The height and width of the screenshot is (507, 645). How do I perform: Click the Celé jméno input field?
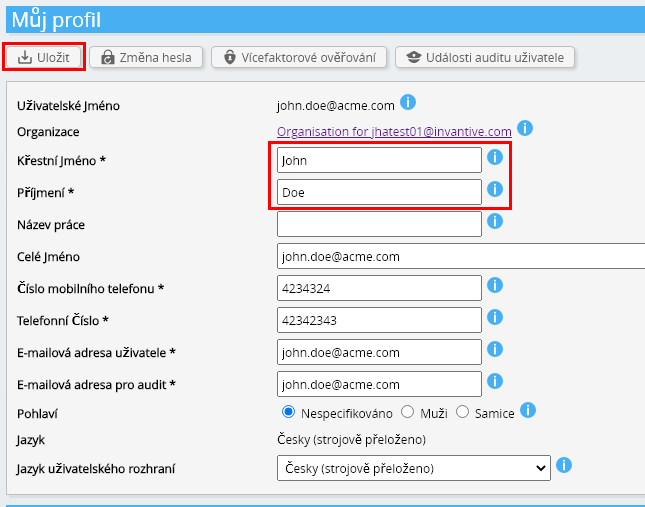point(461,256)
